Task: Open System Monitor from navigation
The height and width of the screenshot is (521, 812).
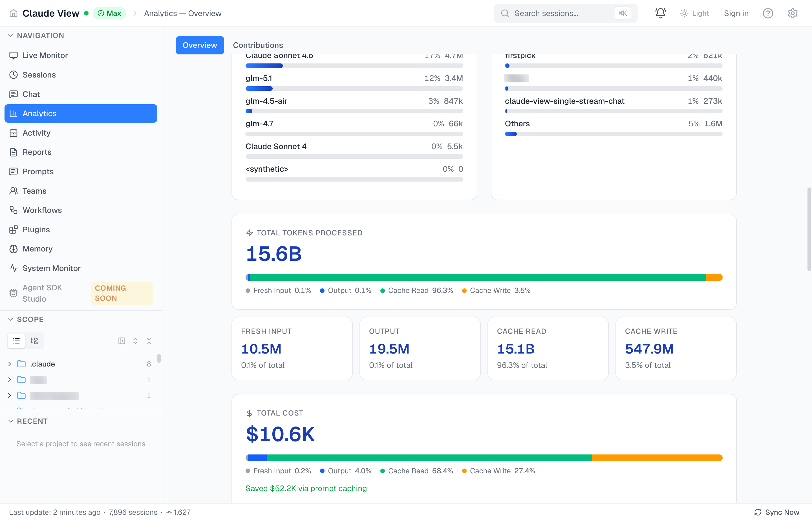Action: 51,268
